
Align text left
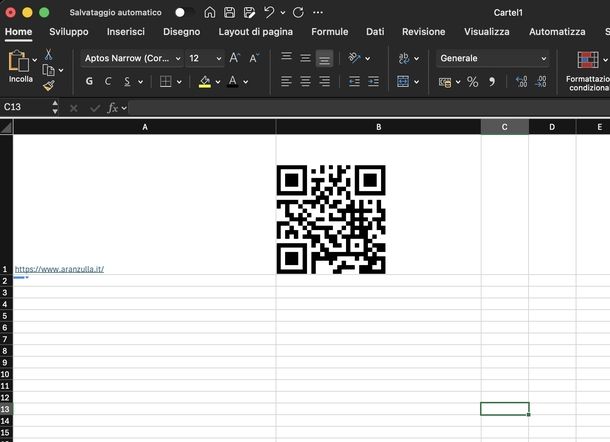click(286, 81)
